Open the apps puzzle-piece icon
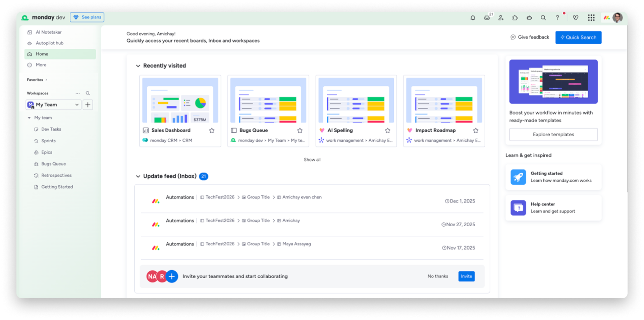Image resolution: width=644 pixels, height=320 pixels. click(x=515, y=18)
